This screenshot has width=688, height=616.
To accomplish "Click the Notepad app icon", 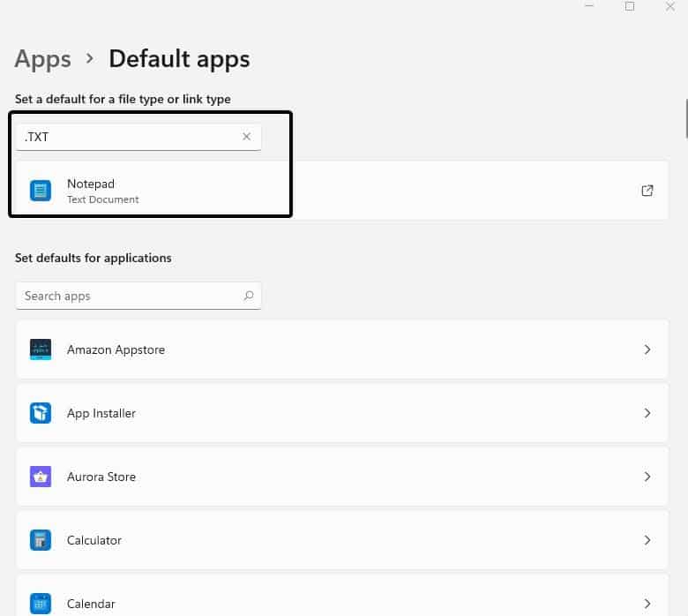I will pos(41,191).
